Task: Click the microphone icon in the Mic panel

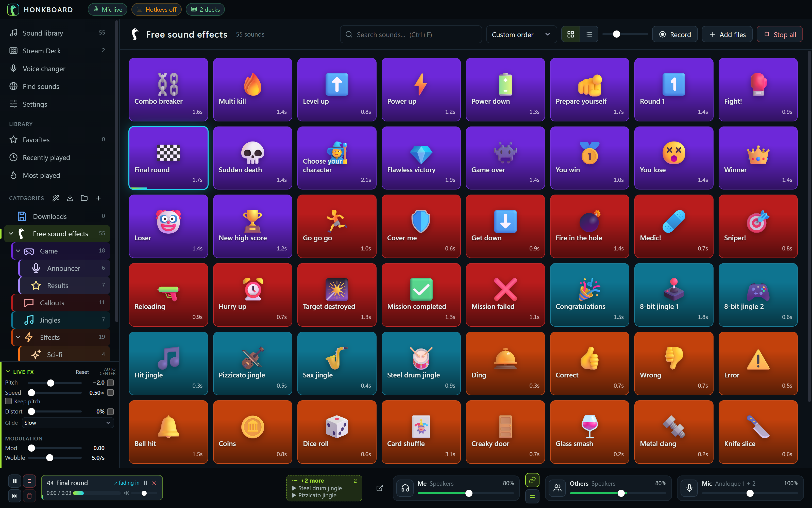Action: (689, 488)
